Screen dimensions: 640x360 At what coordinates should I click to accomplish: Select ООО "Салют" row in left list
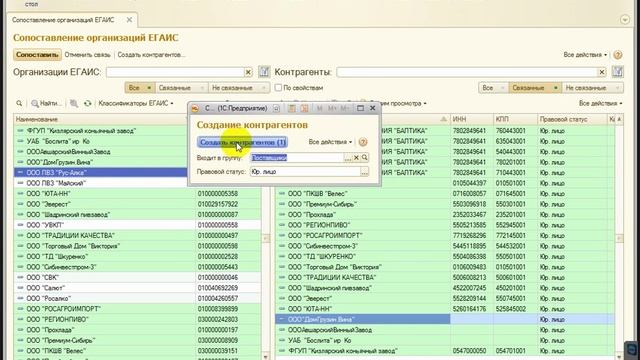tap(137, 288)
